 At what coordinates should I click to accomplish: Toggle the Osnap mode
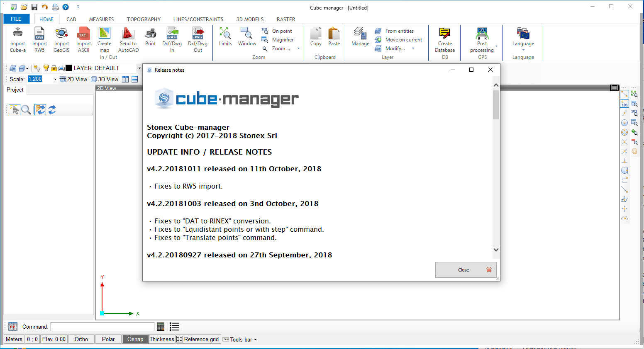click(x=135, y=339)
